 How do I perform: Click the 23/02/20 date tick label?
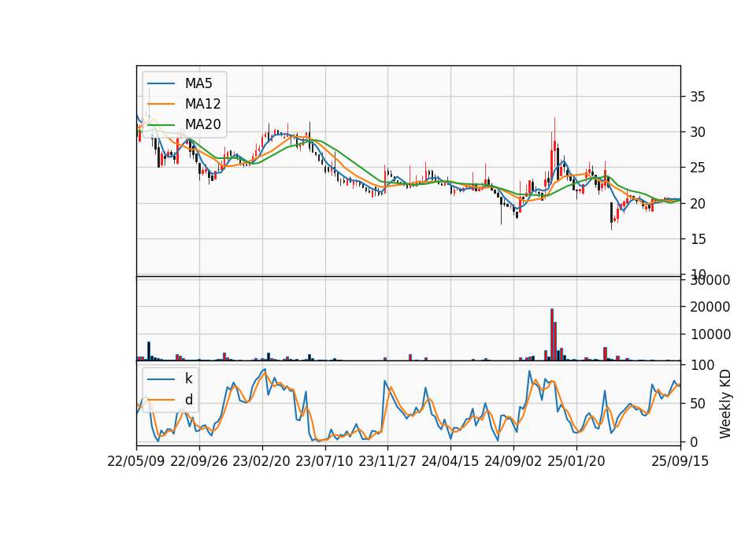(x=261, y=461)
